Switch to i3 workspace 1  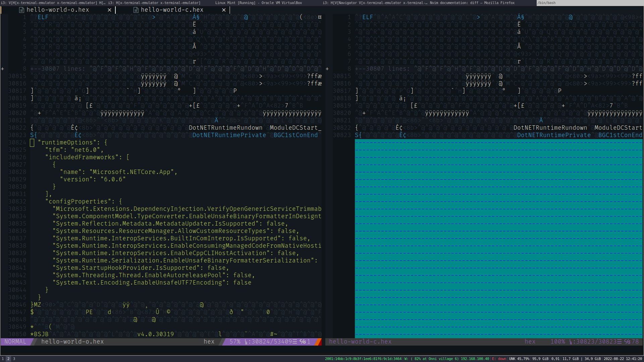(3, 359)
